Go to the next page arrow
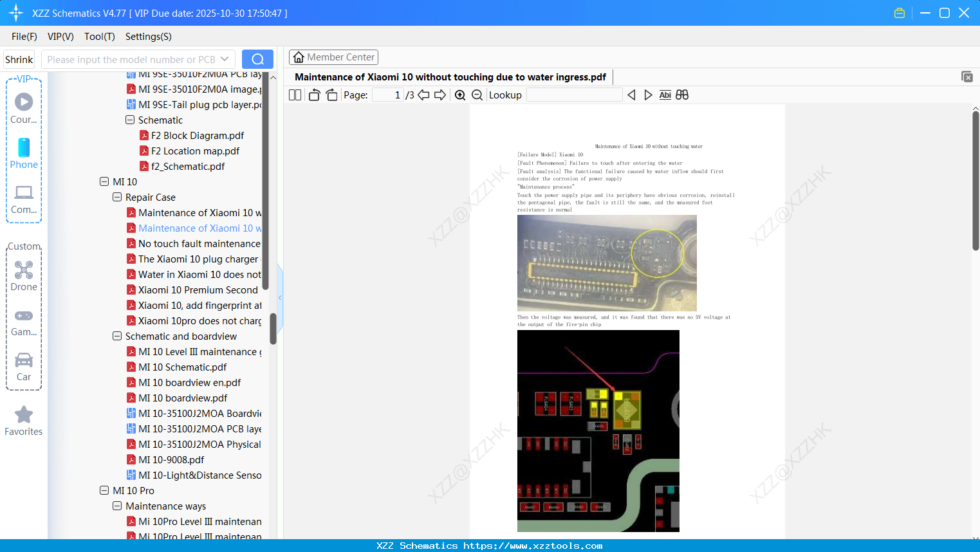Image resolution: width=980 pixels, height=552 pixels. coord(440,95)
